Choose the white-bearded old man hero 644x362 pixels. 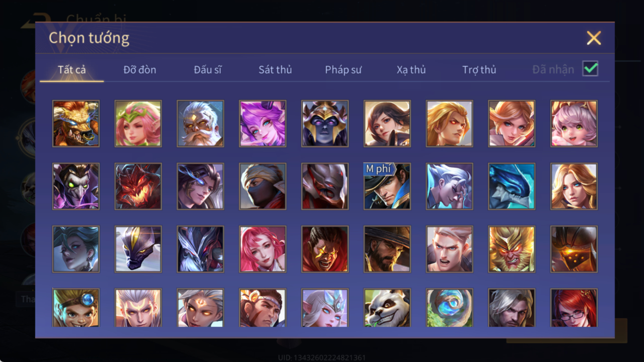(201, 124)
